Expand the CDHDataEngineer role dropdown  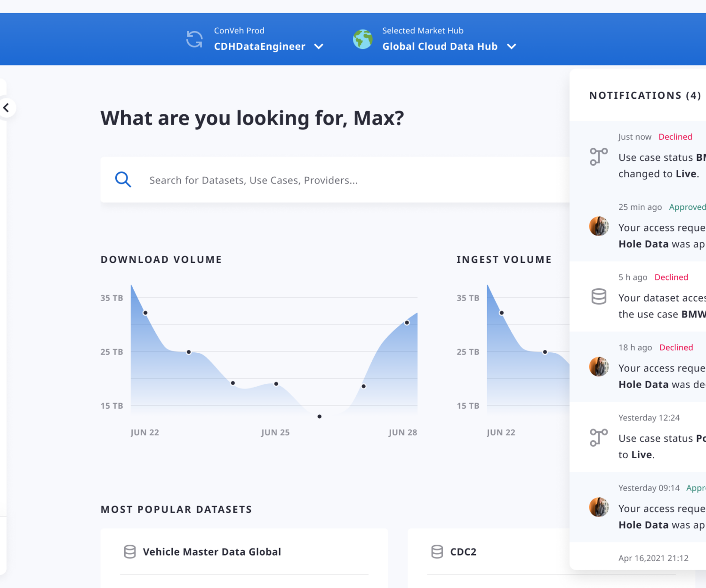319,47
